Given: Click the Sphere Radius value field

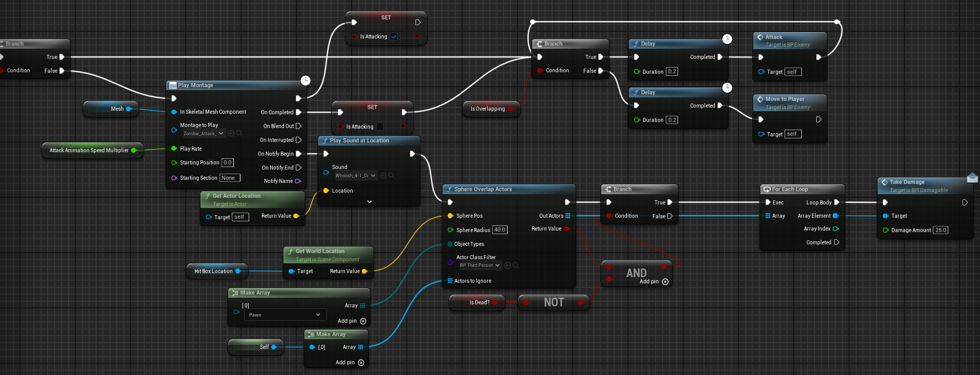Looking at the screenshot, I should (499, 230).
